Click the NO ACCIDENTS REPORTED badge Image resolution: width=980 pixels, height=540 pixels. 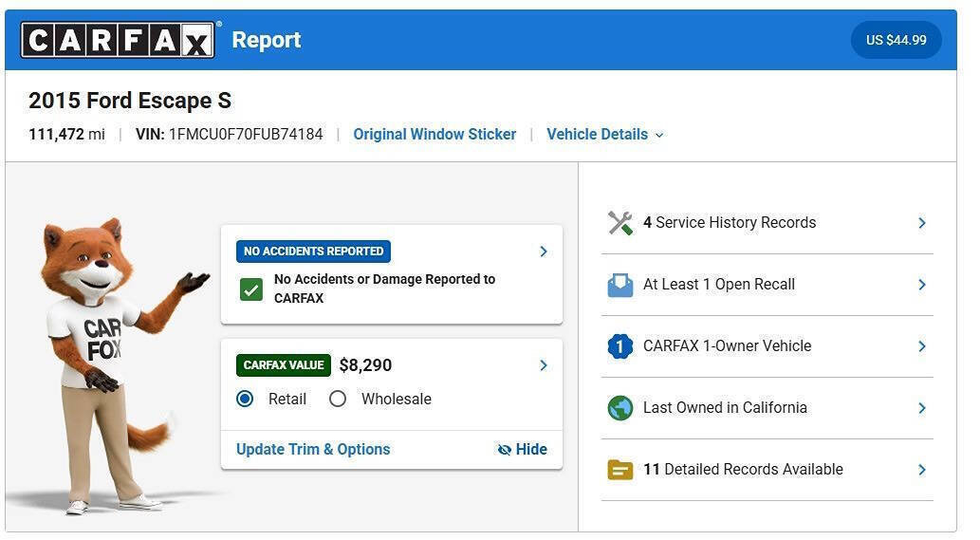313,251
